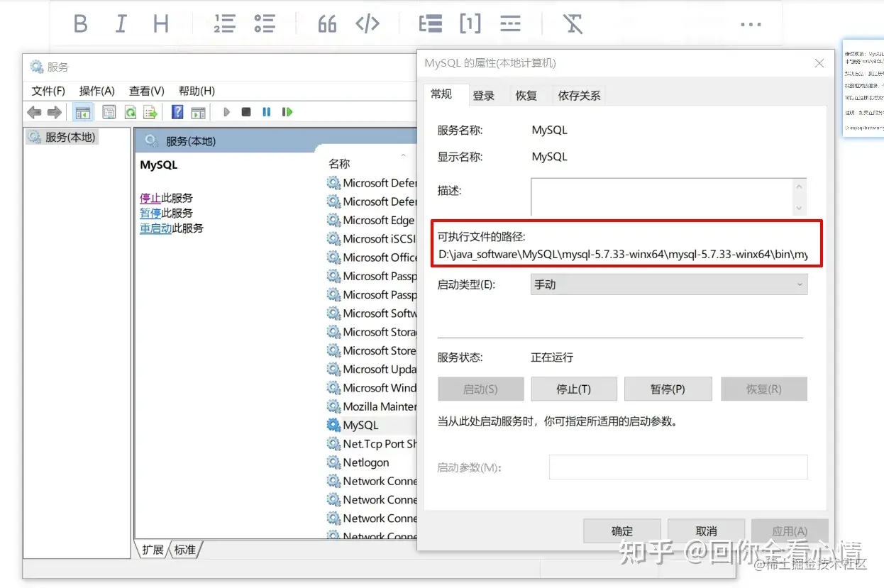
Task: Select MySQL row in services list
Action: coord(371,425)
